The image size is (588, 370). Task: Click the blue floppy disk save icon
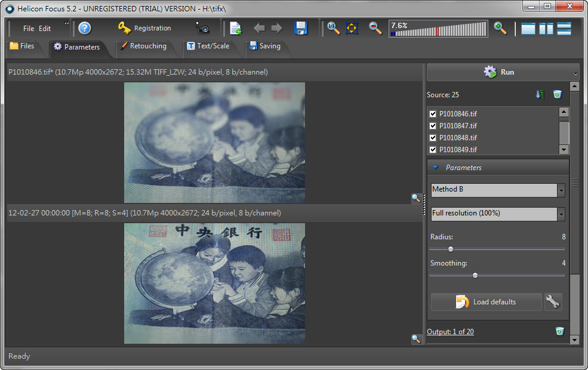pyautogui.click(x=301, y=28)
